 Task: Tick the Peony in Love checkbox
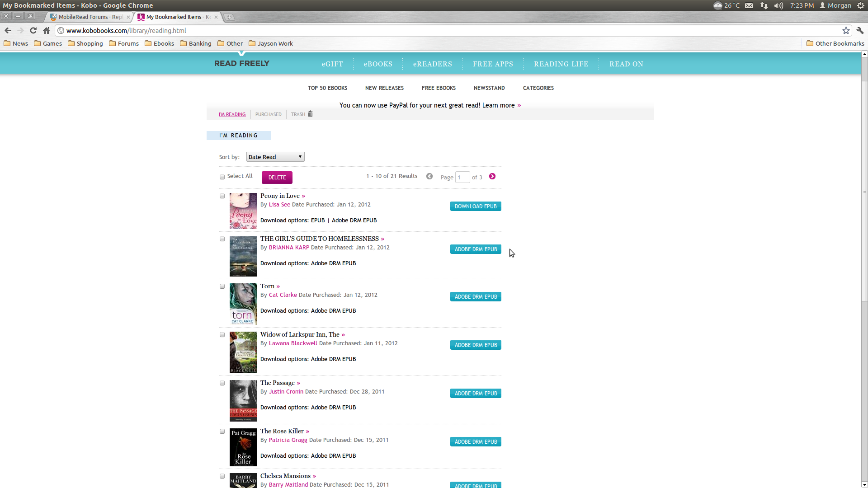tap(222, 196)
